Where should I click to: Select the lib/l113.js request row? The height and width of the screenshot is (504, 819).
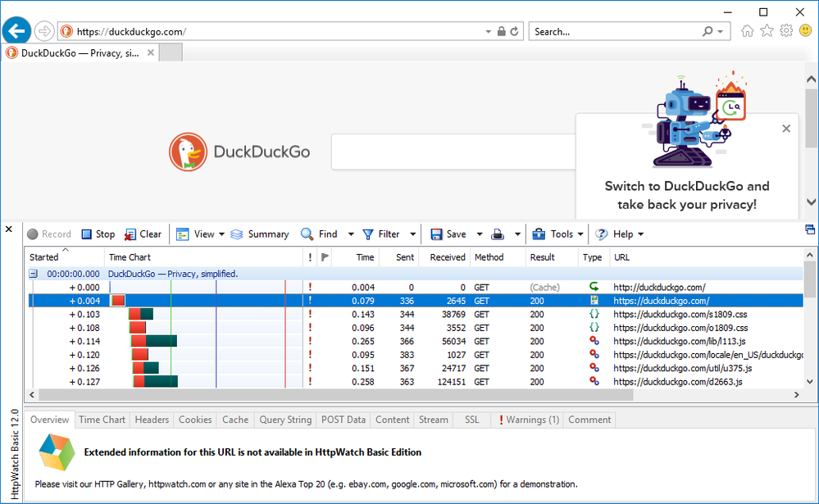416,341
